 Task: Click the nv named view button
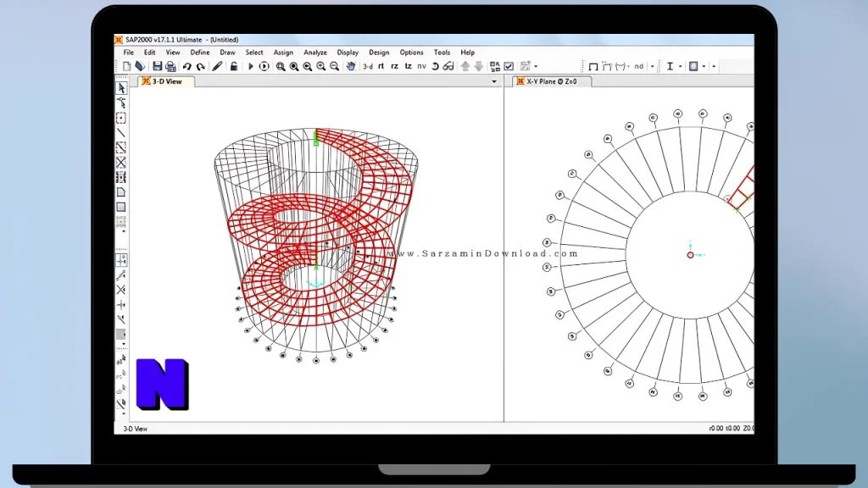(422, 66)
